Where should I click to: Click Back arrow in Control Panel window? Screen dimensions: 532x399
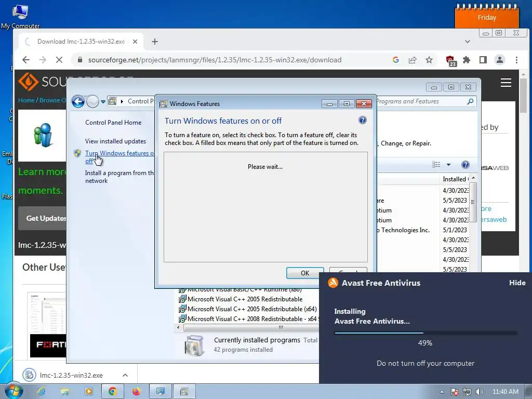click(78, 101)
